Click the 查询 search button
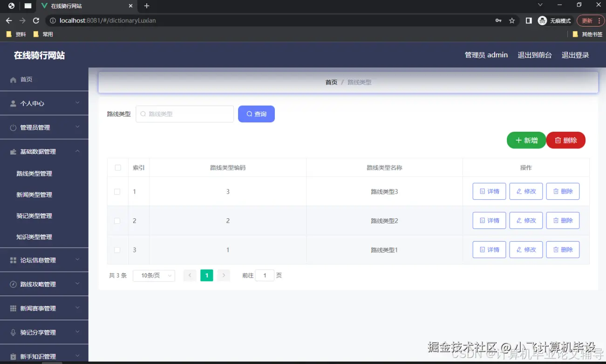Image resolution: width=606 pixels, height=364 pixels. click(256, 114)
